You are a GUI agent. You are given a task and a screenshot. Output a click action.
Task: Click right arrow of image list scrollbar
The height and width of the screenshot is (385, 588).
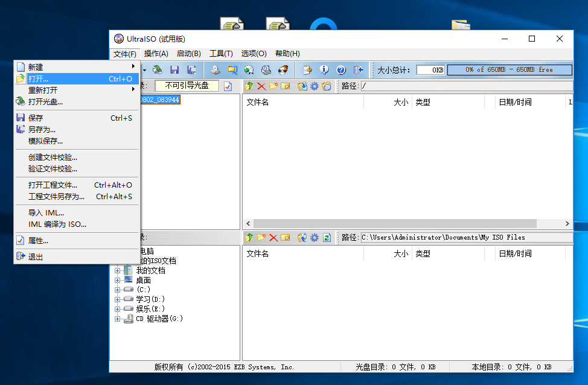click(x=567, y=223)
